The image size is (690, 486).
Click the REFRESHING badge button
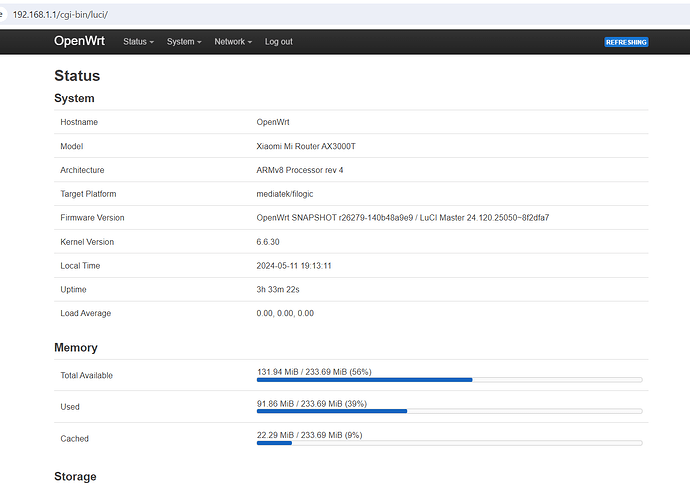coord(626,42)
